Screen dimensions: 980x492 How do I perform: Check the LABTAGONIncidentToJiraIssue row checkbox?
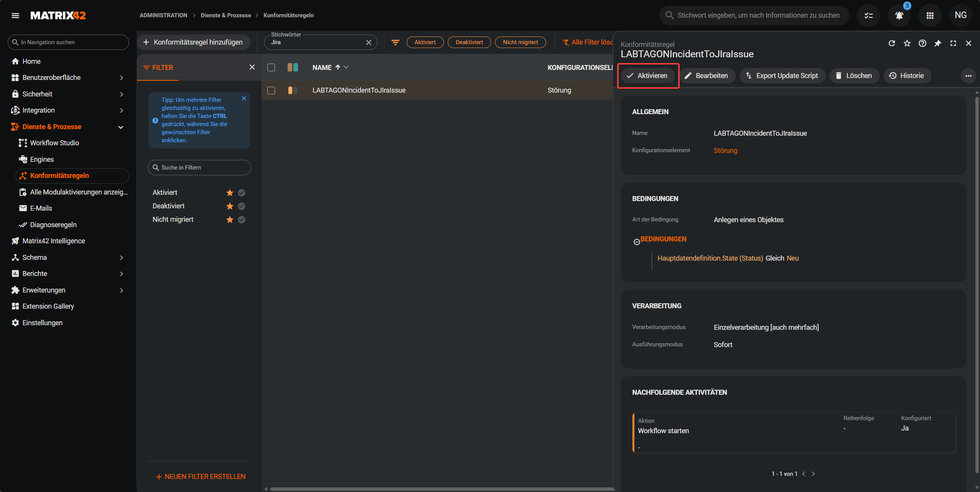pos(271,90)
